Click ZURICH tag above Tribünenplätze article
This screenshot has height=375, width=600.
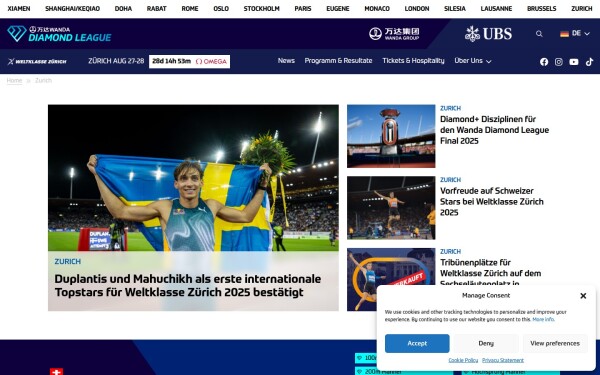click(450, 251)
